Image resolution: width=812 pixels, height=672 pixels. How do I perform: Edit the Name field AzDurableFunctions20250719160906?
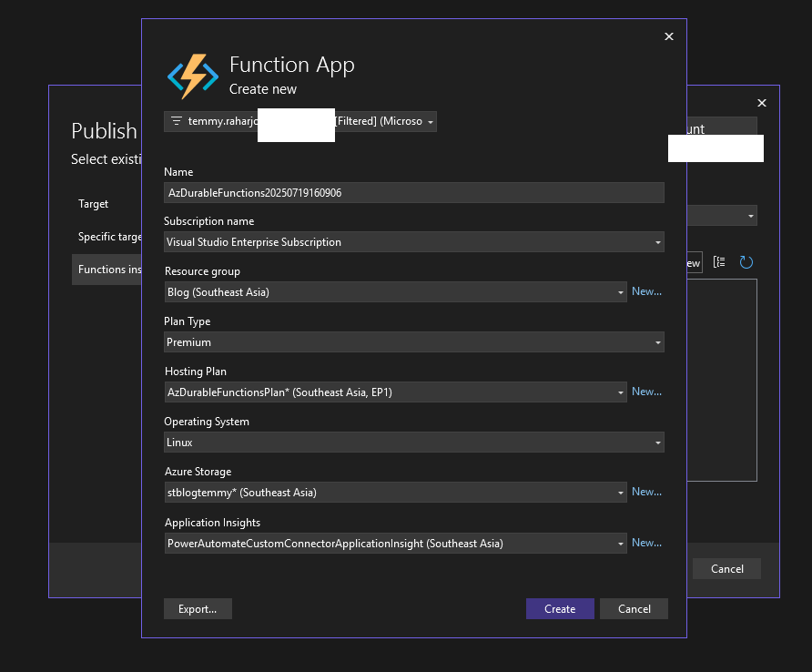click(414, 193)
